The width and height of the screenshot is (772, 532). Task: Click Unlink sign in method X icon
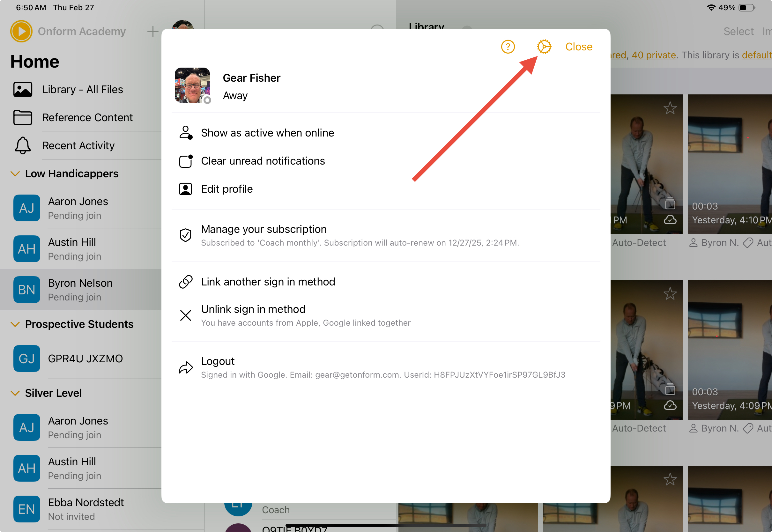185,315
